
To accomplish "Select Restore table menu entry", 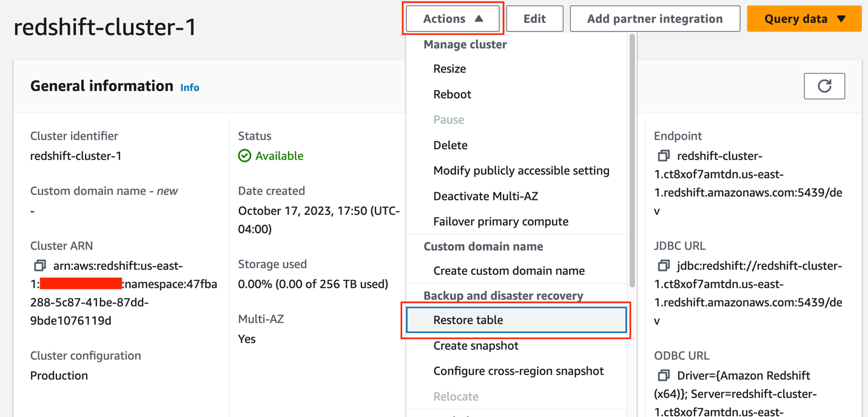I will pos(516,320).
